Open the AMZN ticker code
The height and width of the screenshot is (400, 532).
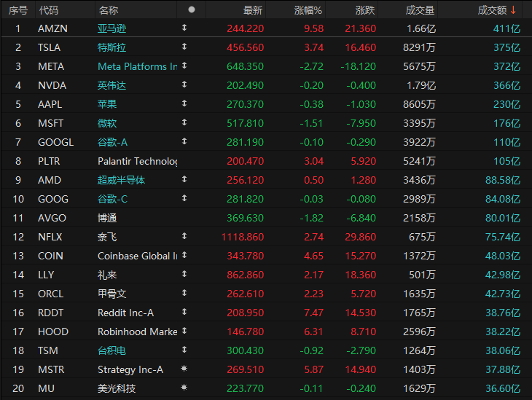coord(51,28)
